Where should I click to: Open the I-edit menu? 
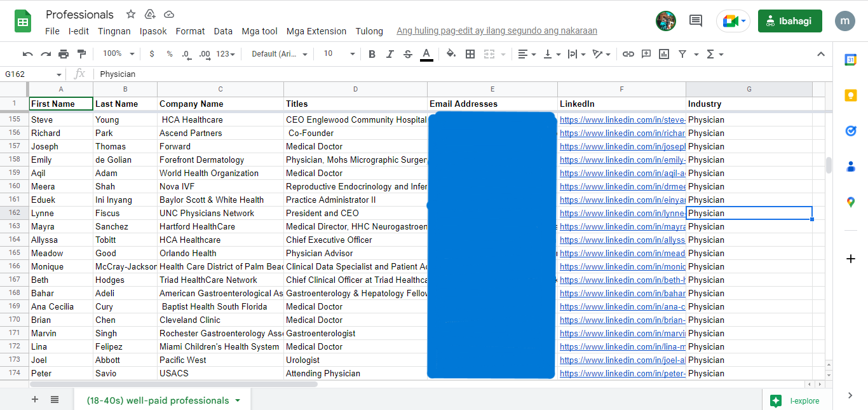click(x=79, y=31)
